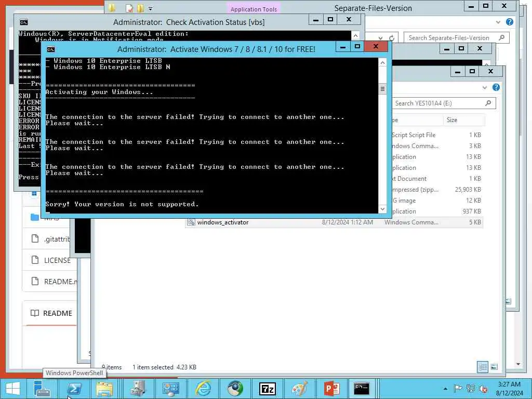
Task: Open Help in the Separate-Files-Version window
Action: click(510, 22)
